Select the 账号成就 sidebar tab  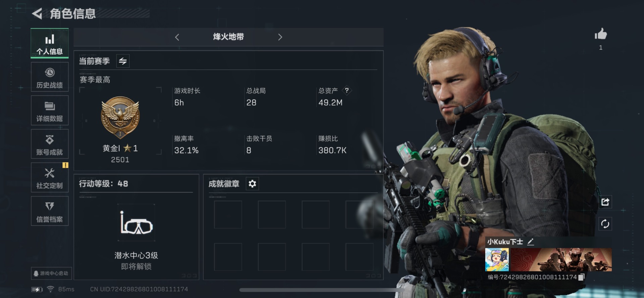click(50, 144)
